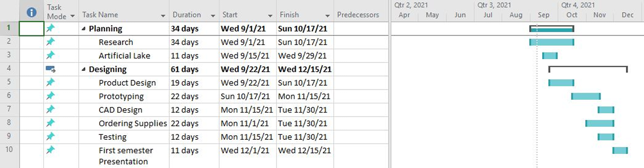
Task: Open the Task Name column filter dropdown
Action: (x=163, y=16)
